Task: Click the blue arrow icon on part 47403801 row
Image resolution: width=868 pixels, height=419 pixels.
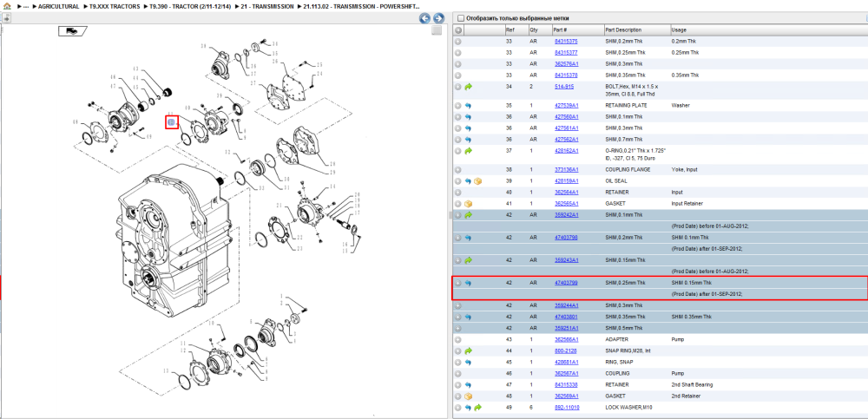Action: point(468,317)
